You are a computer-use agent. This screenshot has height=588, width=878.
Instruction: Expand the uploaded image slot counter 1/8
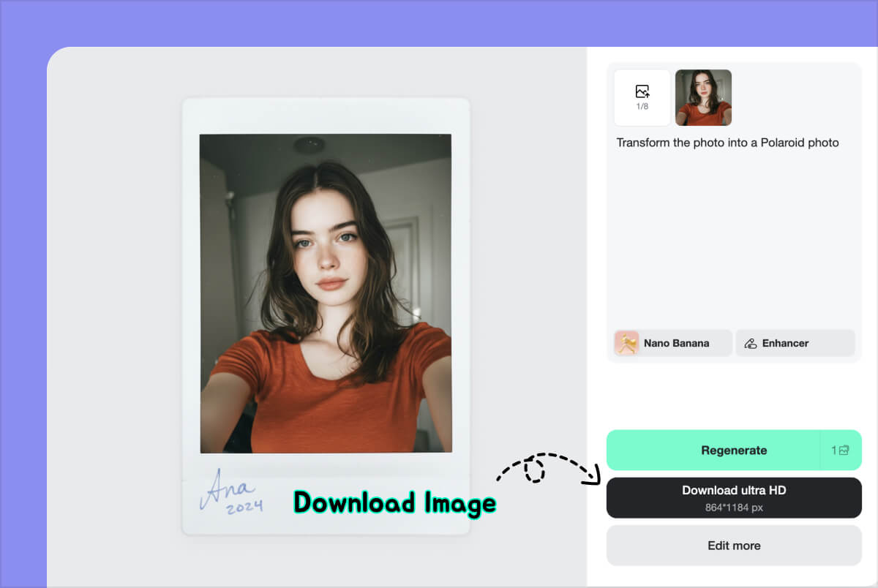[x=642, y=97]
